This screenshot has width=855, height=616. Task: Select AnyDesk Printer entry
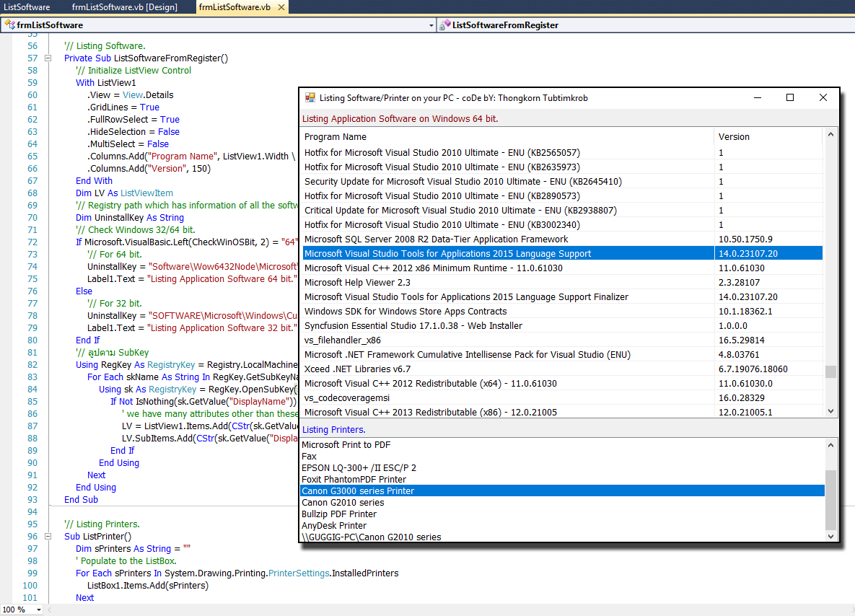point(563,525)
